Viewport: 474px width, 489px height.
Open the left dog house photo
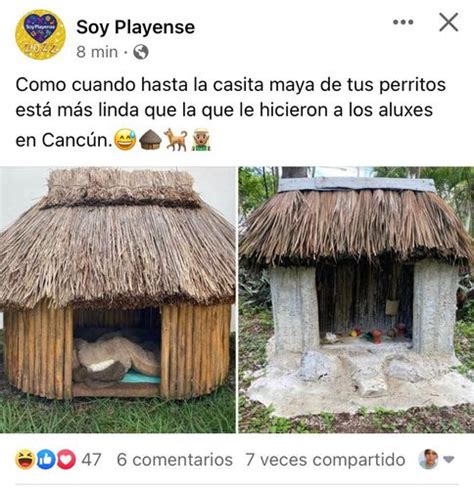pos(118,300)
